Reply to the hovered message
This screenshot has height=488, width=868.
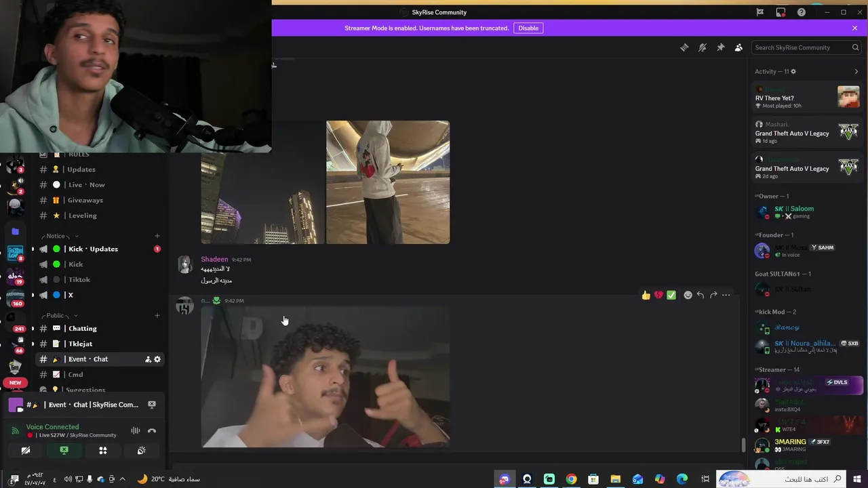pyautogui.click(x=701, y=295)
